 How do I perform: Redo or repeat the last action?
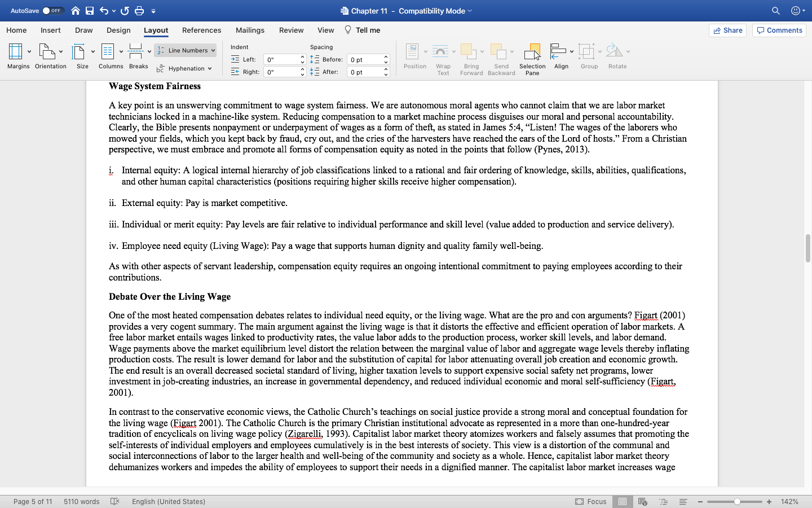[x=125, y=11]
